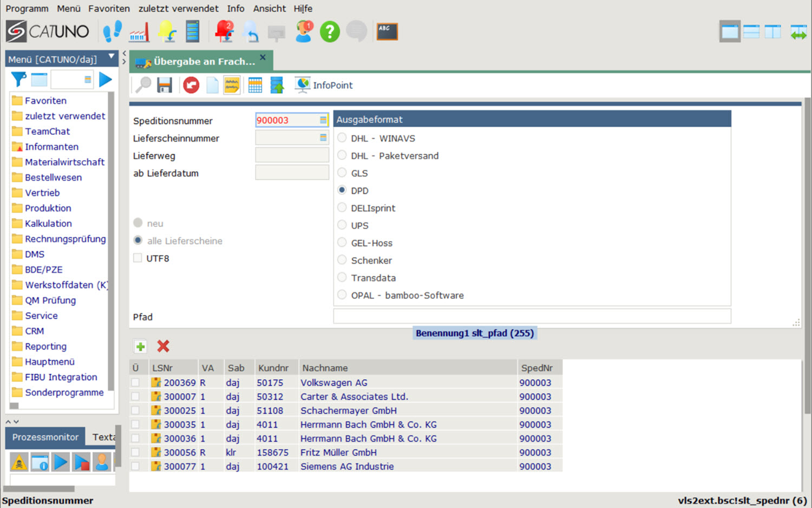Open the Favoriten menu in menu bar
The image size is (812, 508).
(109, 9)
